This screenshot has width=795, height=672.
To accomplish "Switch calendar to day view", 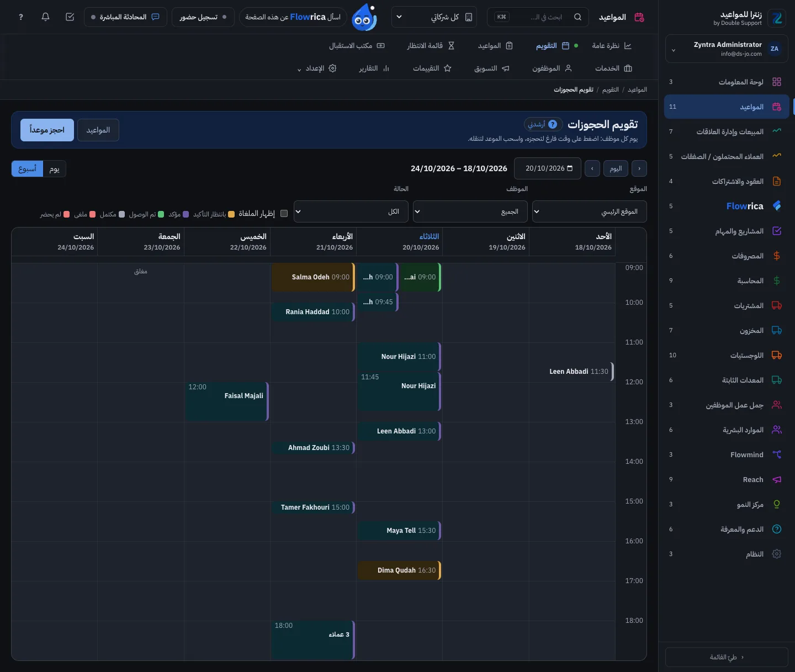I will [x=55, y=169].
